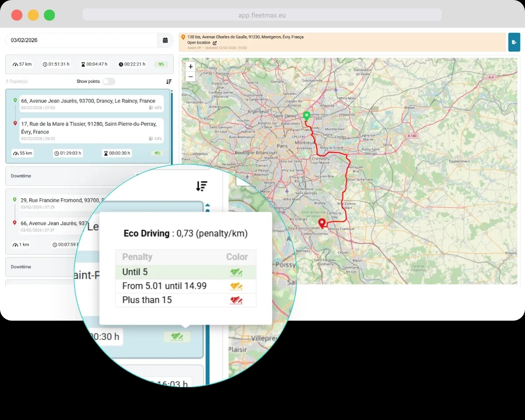The width and height of the screenshot is (525, 420).
Task: Click red eco icon in Plus than 15 row
Action: click(x=237, y=300)
